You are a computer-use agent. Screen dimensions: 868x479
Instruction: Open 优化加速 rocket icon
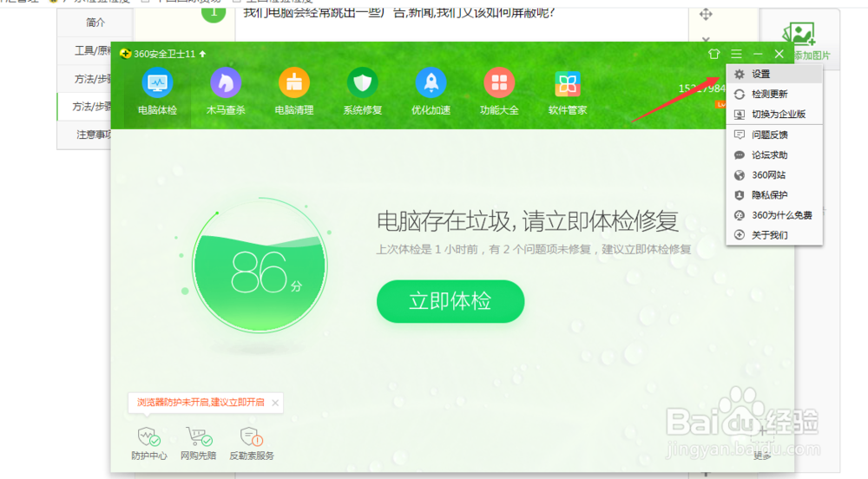(x=431, y=92)
